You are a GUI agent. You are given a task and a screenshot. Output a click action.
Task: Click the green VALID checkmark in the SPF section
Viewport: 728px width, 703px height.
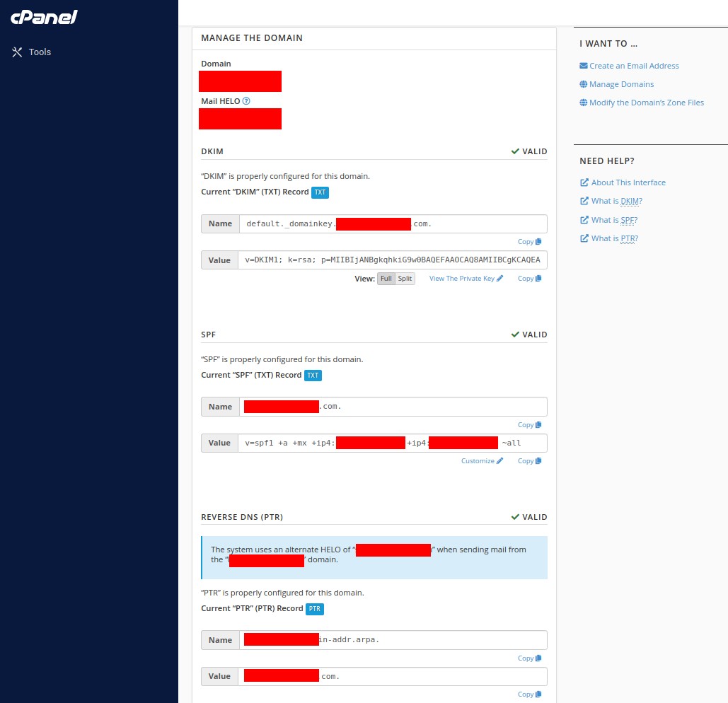point(515,334)
